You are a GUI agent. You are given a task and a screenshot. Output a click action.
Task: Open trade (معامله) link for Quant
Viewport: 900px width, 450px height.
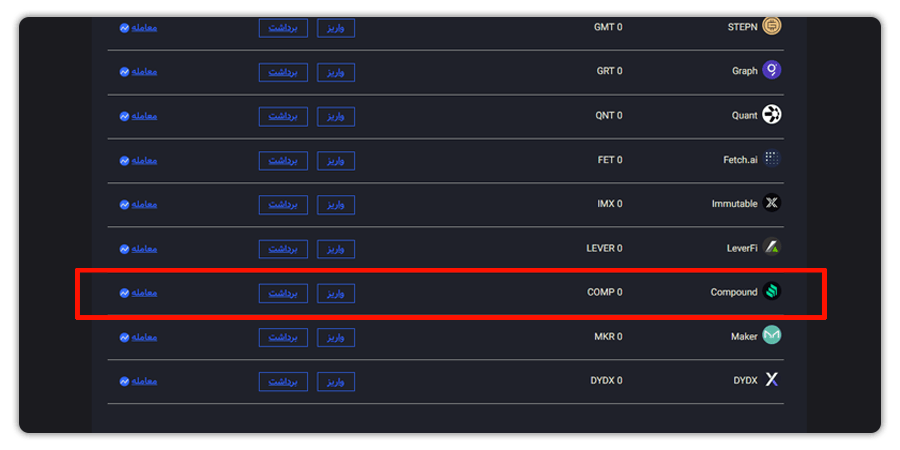(x=144, y=116)
